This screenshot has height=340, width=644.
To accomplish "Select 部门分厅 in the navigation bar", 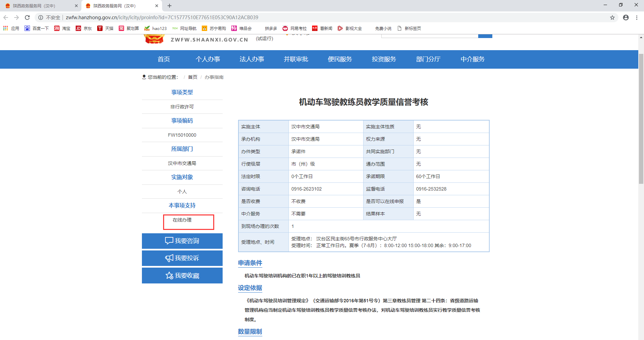I will [428, 59].
